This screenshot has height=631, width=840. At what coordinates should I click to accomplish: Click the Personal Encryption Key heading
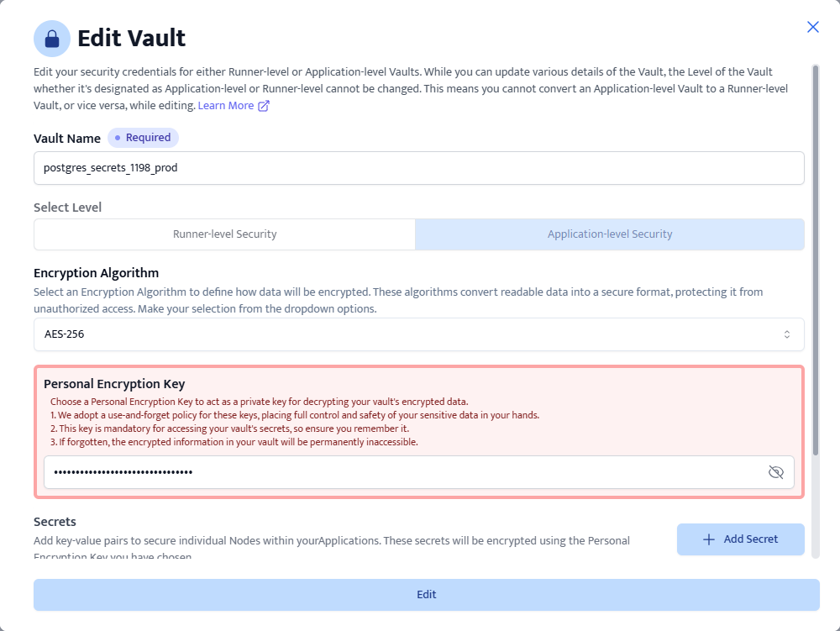tap(114, 384)
